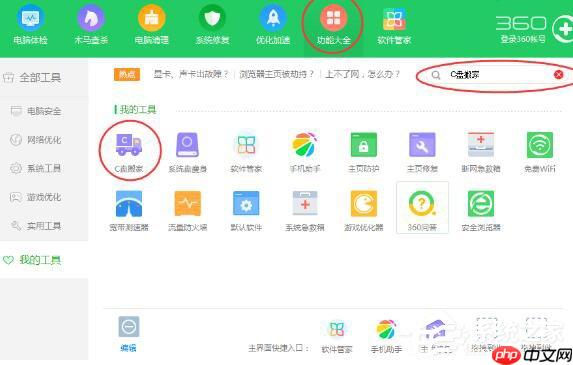
Task: Launch the 免费WiFi tool
Action: (x=540, y=152)
